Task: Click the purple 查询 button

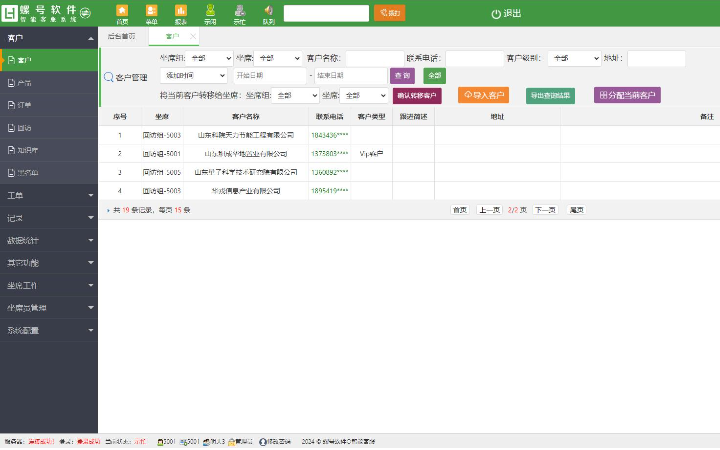Action: click(402, 76)
